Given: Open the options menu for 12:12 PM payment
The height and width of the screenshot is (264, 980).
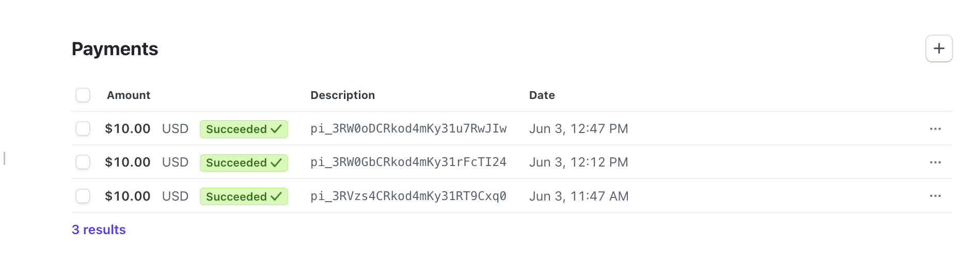Looking at the screenshot, I should tap(935, 162).
